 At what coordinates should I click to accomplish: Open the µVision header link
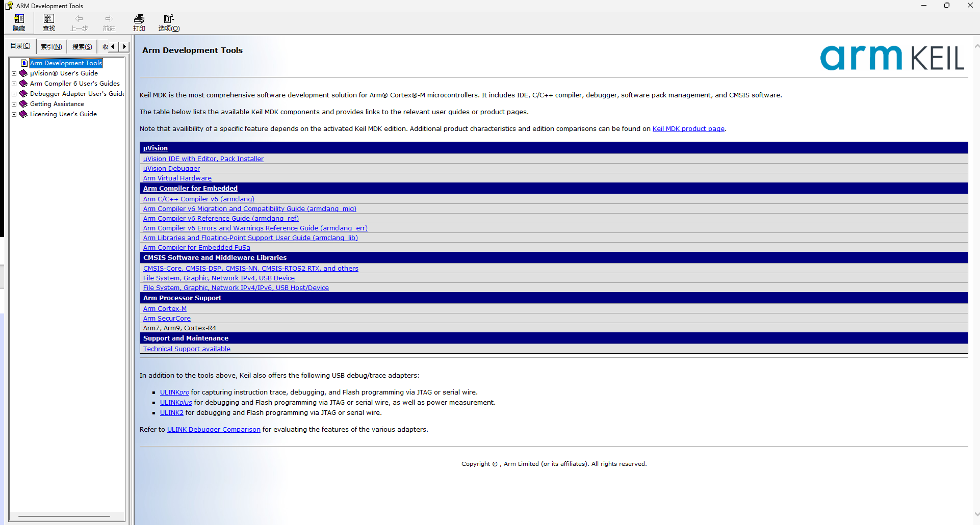(x=156, y=148)
